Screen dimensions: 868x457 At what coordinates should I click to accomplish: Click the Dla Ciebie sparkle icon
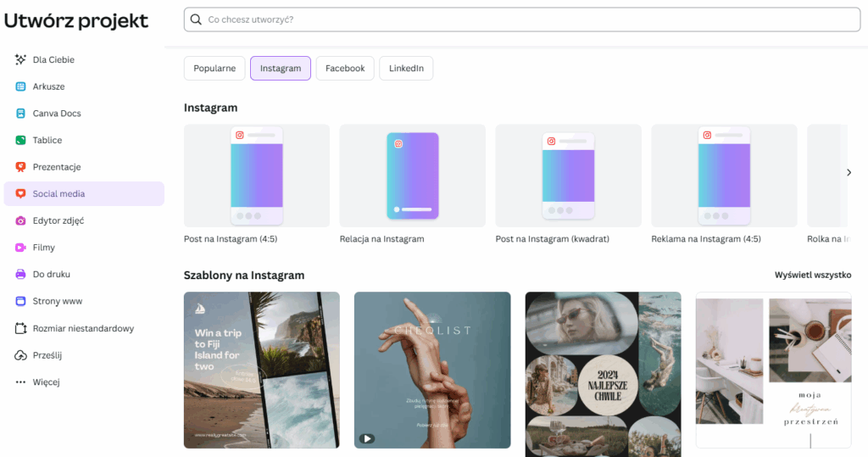point(20,59)
